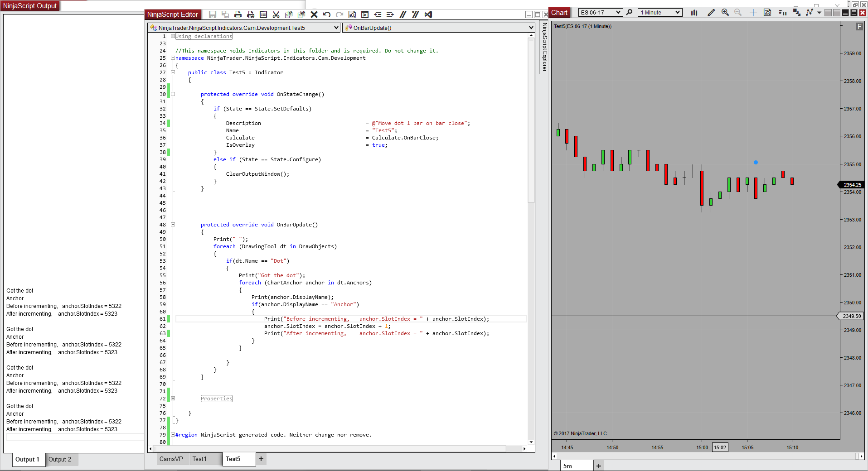This screenshot has width=868, height=471.
Task: Open the Strategies icon in Chart toolbar
Action: click(810, 13)
